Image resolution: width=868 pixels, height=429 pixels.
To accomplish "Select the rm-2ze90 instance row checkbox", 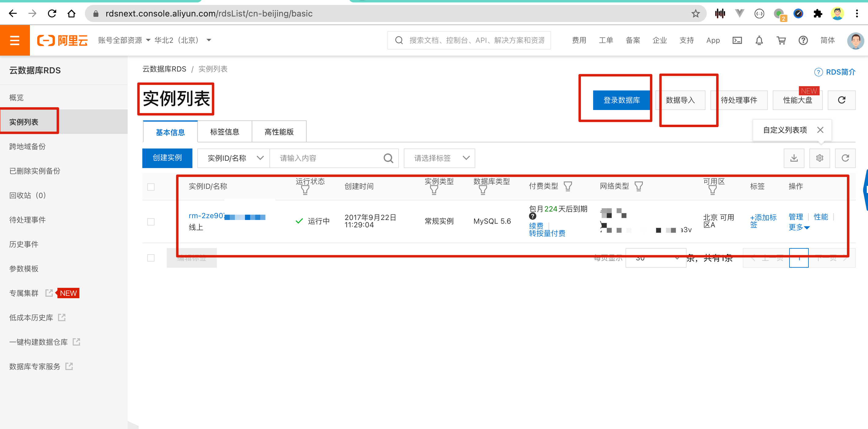I will [151, 222].
